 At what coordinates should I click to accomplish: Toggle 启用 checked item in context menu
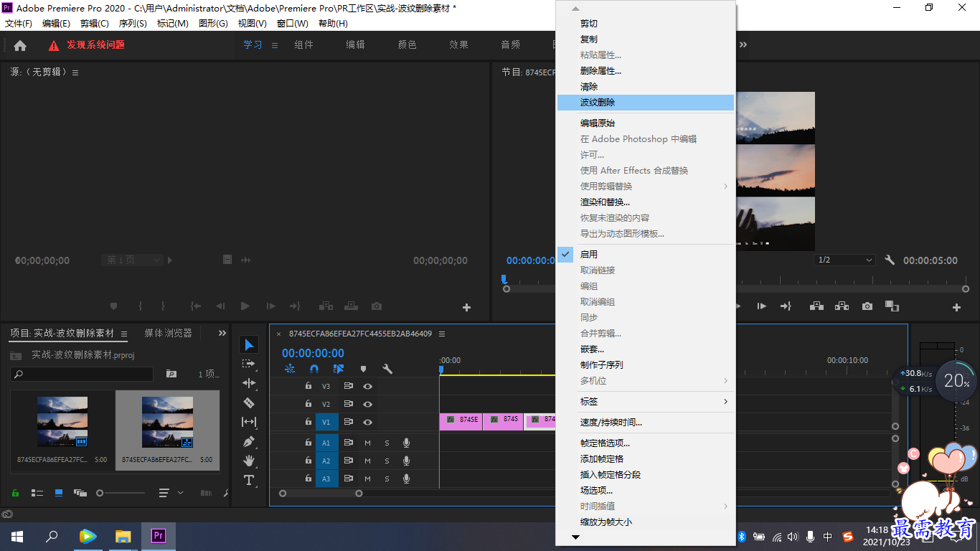coord(646,254)
